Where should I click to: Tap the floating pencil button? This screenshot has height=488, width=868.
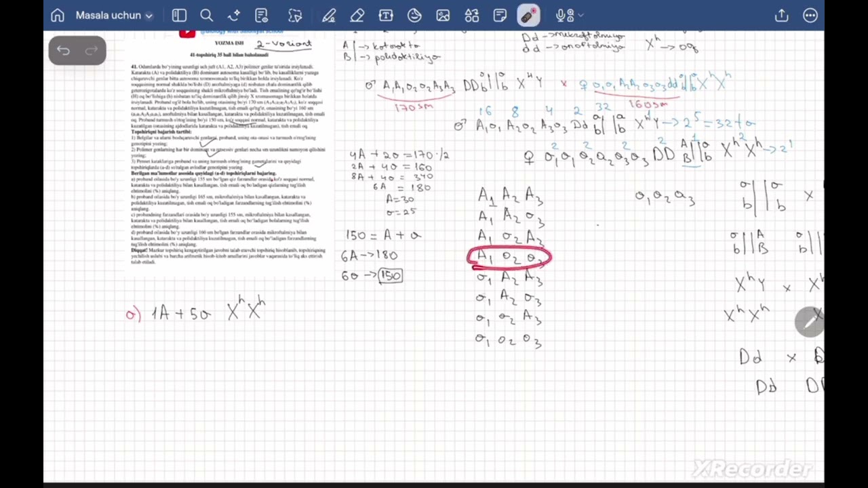(x=810, y=322)
